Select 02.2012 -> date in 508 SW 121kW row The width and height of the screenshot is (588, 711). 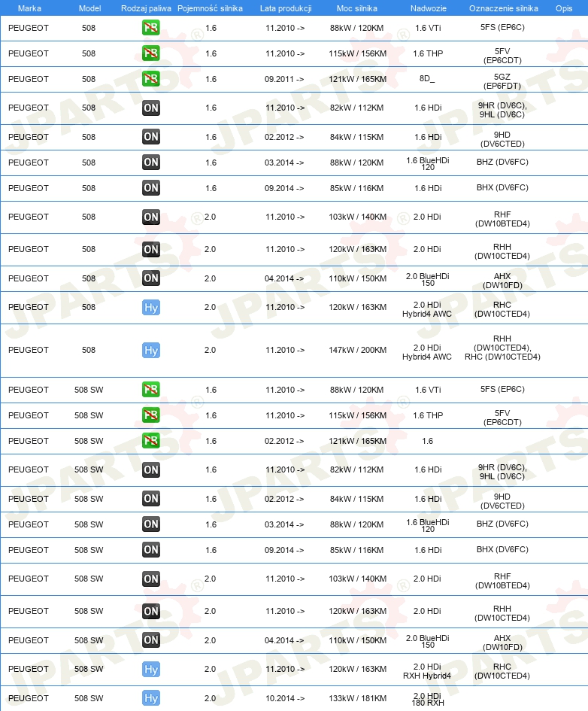[x=284, y=441]
